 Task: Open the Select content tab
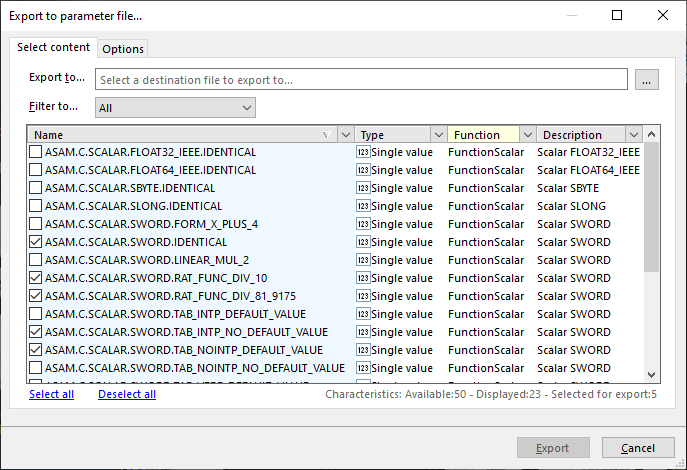pyautogui.click(x=53, y=48)
